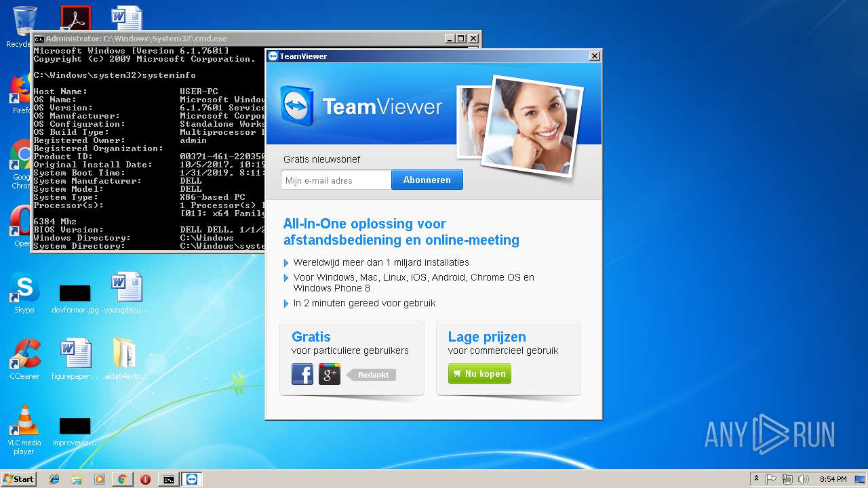Click the smiling woman photo in banner
The width and height of the screenshot is (868, 488).
pos(531,125)
